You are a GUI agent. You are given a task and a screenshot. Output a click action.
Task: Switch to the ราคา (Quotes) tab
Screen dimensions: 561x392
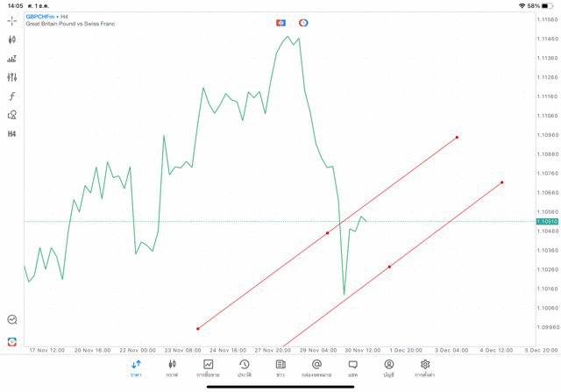click(x=136, y=367)
